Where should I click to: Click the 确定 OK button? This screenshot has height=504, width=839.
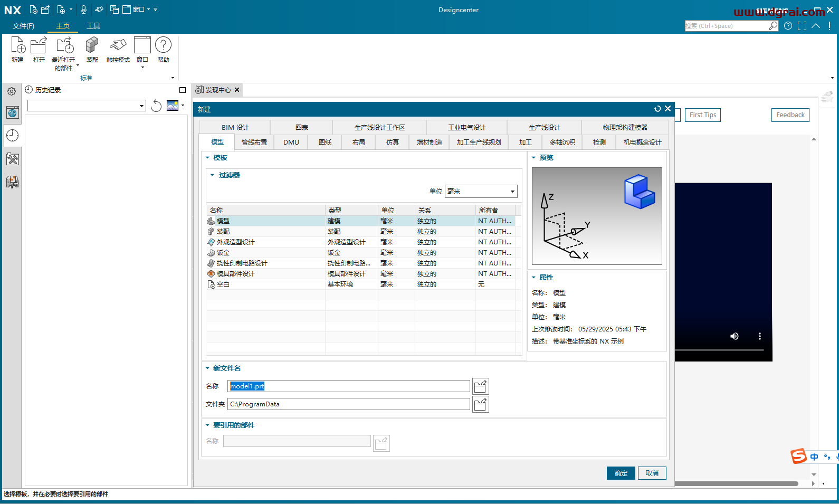pyautogui.click(x=621, y=473)
